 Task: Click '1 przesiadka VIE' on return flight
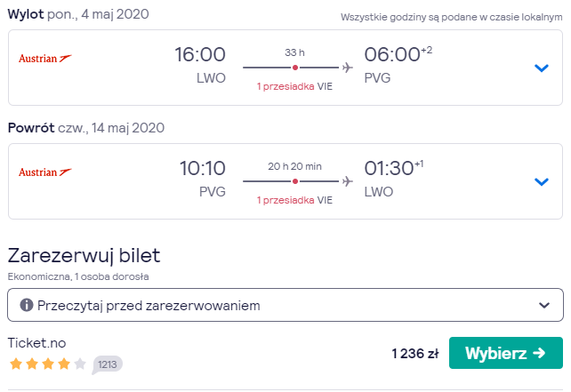click(x=294, y=200)
